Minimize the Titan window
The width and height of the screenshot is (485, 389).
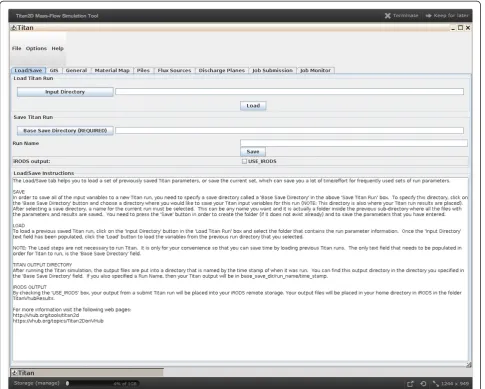pos(453,28)
